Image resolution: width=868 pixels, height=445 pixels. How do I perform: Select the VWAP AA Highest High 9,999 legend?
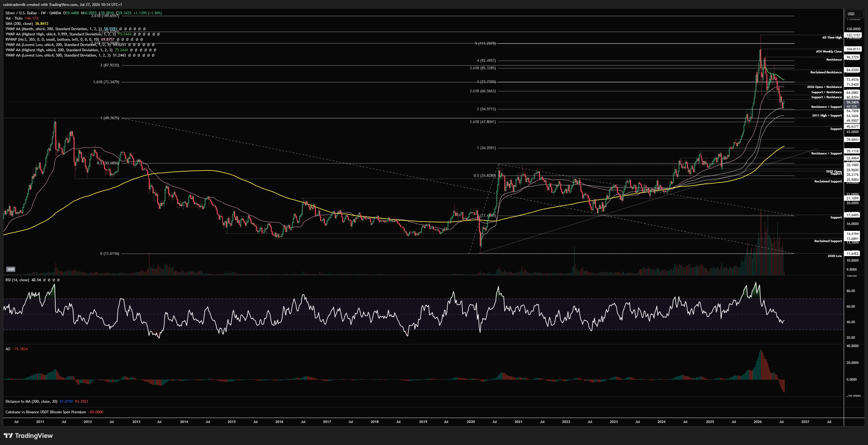[83, 34]
